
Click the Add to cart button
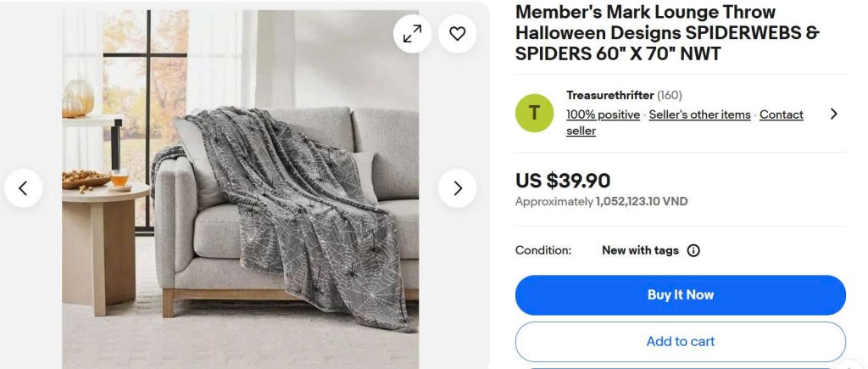680,341
